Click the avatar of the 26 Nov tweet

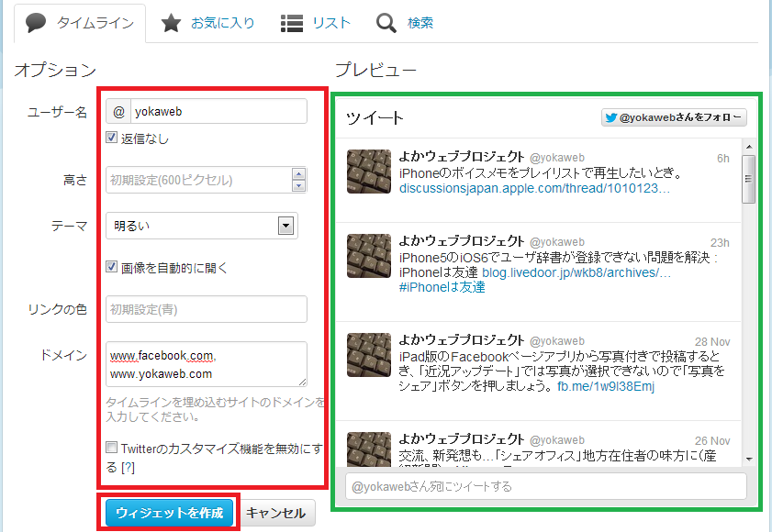(369, 449)
